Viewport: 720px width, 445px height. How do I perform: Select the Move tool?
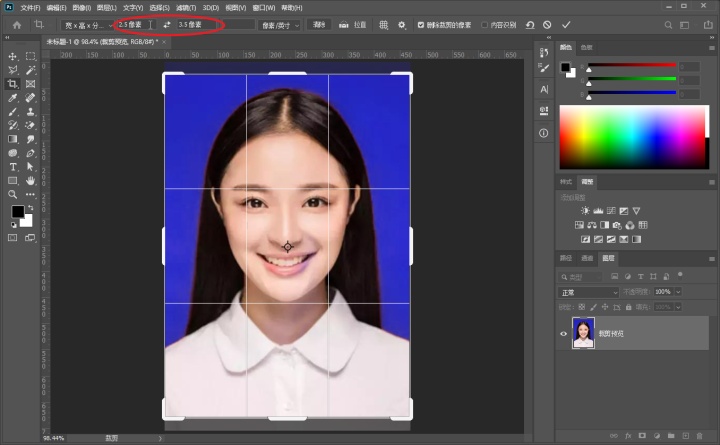(x=13, y=57)
